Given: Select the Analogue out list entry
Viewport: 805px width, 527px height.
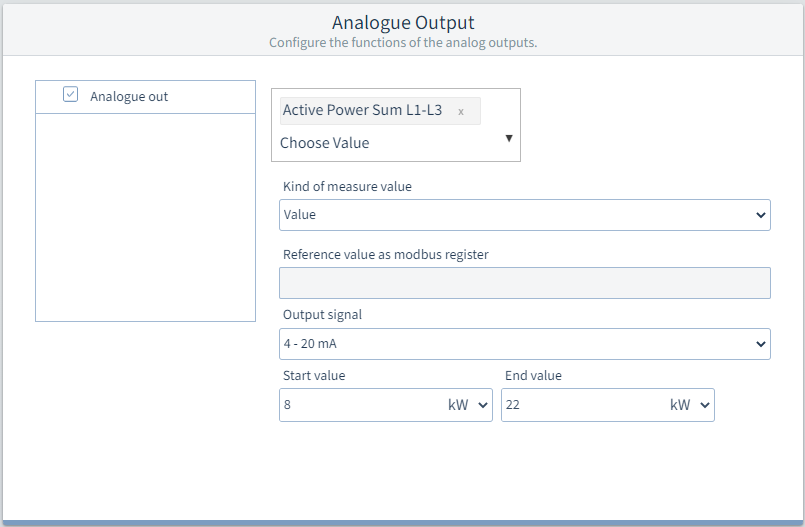Looking at the screenshot, I should (145, 97).
